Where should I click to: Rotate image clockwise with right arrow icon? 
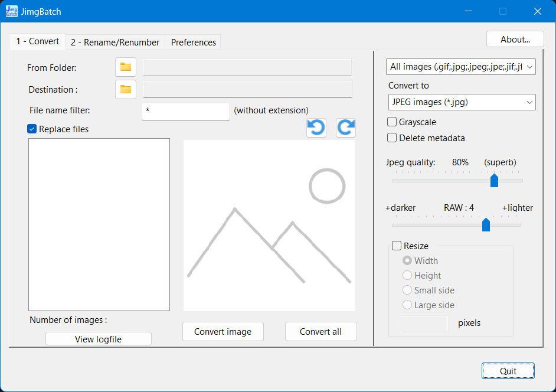[346, 128]
